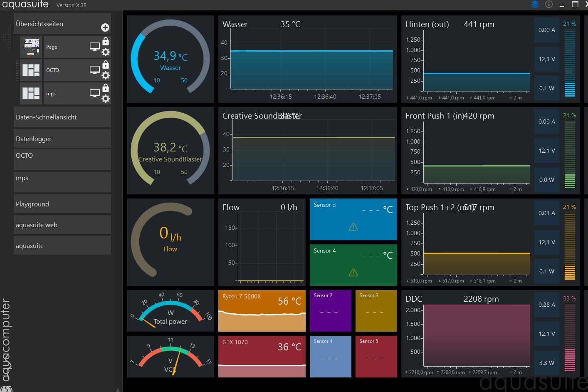588x392 pixels.
Task: Toggle the lock on the mps entry
Action: (x=106, y=88)
